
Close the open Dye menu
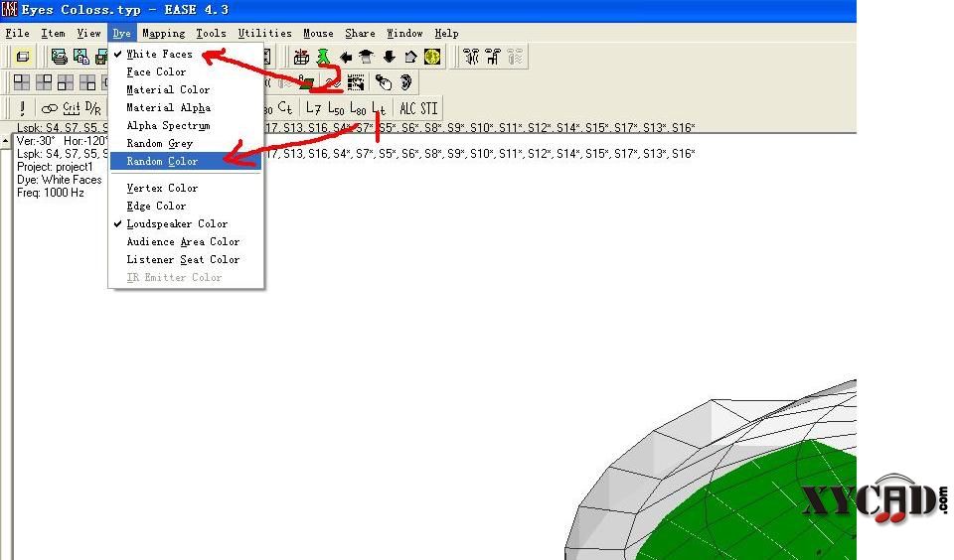click(121, 34)
